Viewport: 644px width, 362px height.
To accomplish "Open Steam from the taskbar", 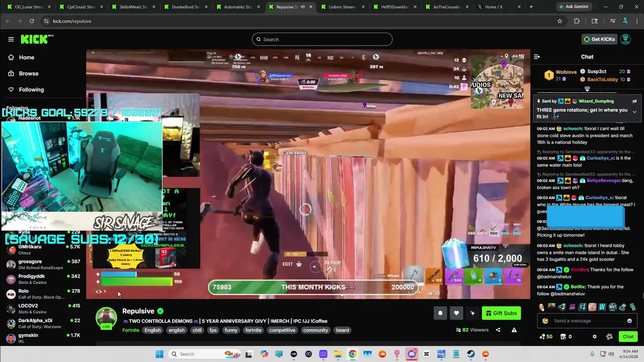I will coord(471,354).
